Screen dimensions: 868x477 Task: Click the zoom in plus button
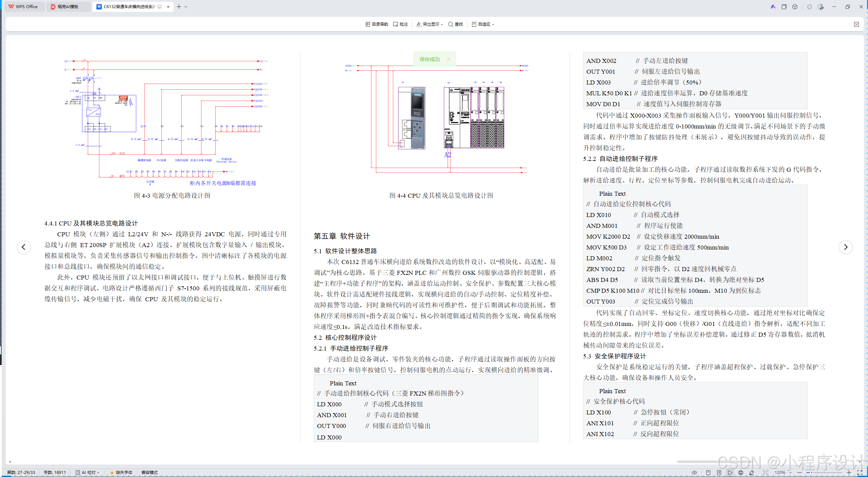[x=849, y=473]
